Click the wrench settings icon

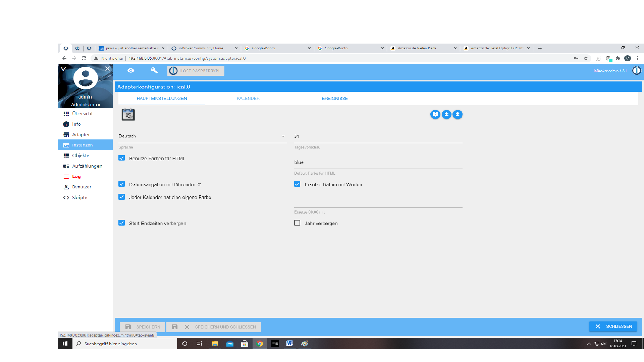(x=154, y=70)
